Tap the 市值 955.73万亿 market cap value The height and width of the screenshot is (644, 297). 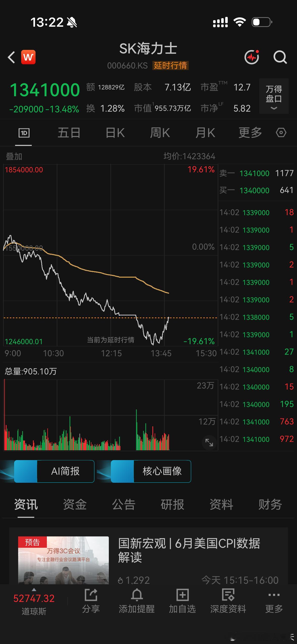(x=162, y=108)
